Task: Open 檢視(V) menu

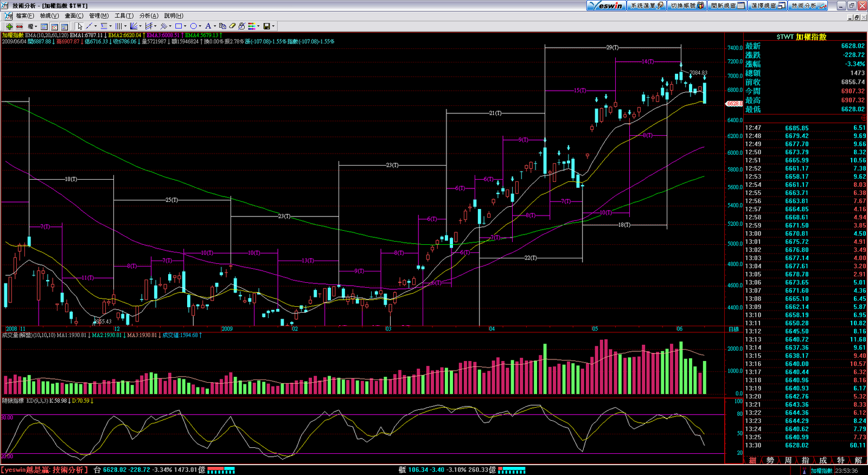Action: (x=49, y=16)
